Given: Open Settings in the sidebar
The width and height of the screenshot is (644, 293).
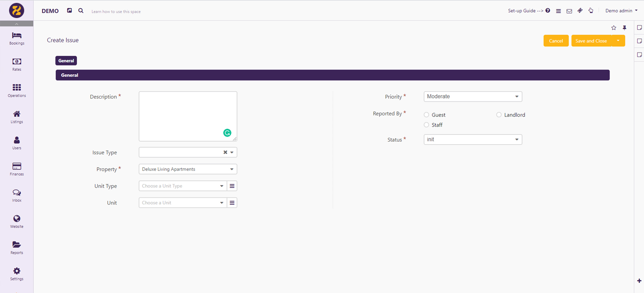Looking at the screenshot, I should (x=17, y=274).
